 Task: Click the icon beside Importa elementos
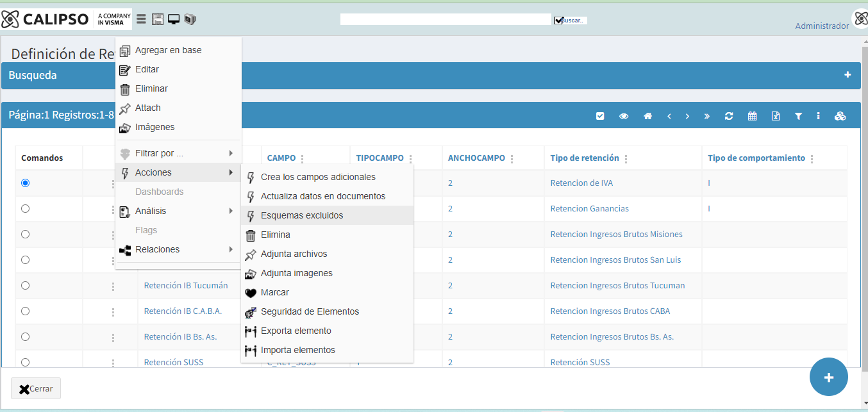251,350
